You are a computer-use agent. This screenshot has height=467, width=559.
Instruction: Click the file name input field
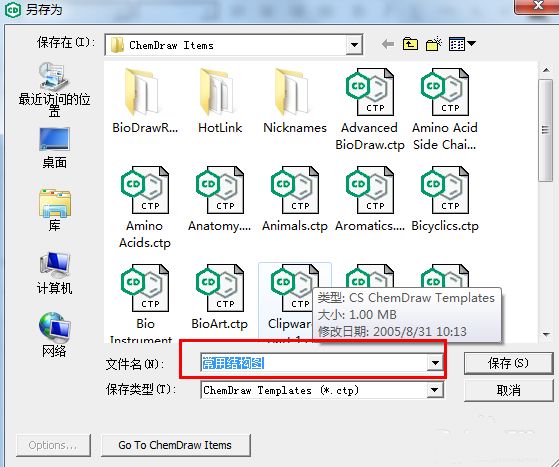314,363
